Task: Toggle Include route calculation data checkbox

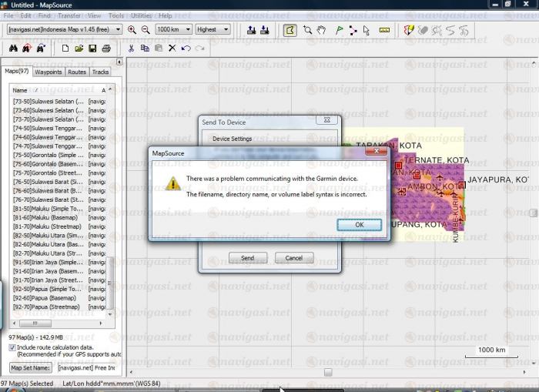Action: (12, 347)
